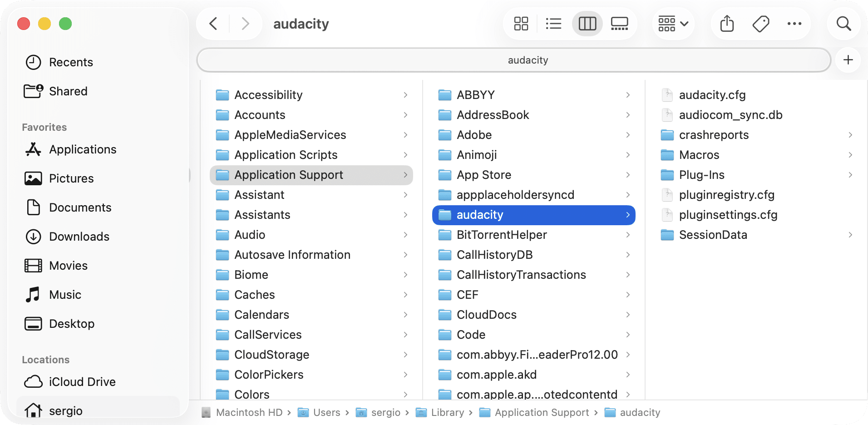The image size is (868, 425).
Task: Switch to list view
Action: (x=553, y=24)
